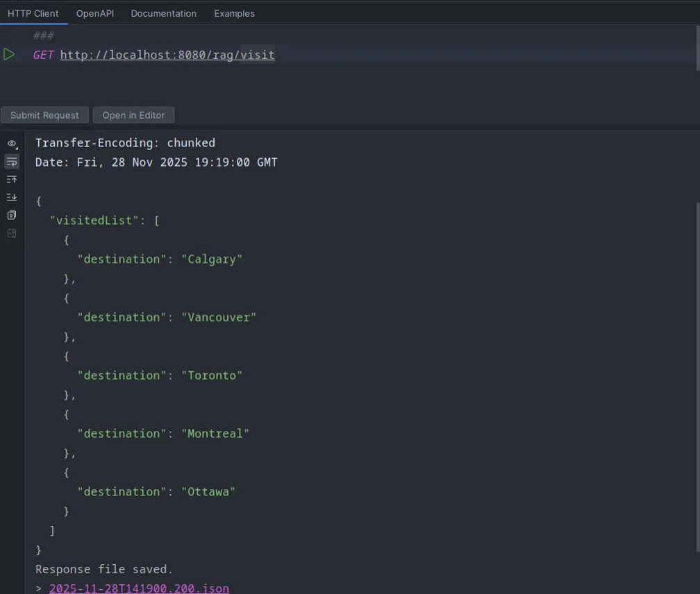Click the Open in Editor button
Screen dimensions: 700x594
coord(133,115)
